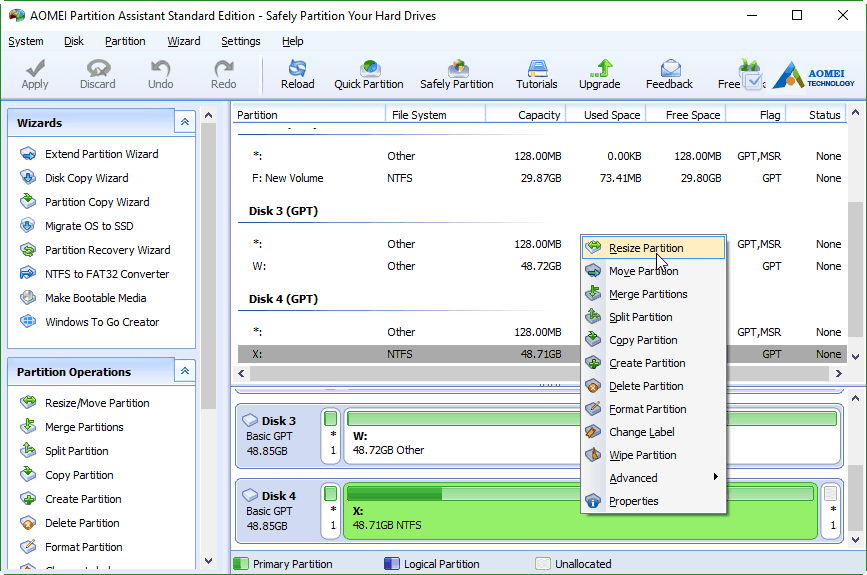The width and height of the screenshot is (867, 575).
Task: Collapse the Wizards panel
Action: click(x=185, y=122)
